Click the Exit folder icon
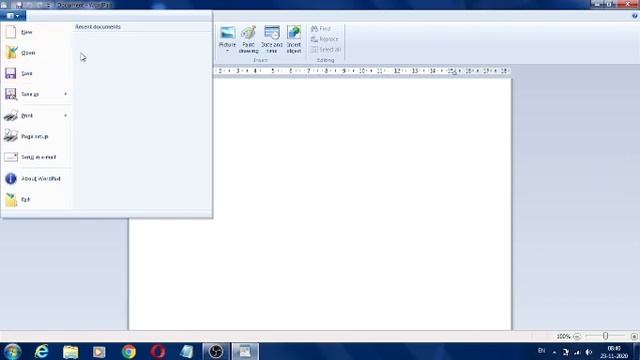Image resolution: width=640 pixels, height=360 pixels. tap(11, 200)
